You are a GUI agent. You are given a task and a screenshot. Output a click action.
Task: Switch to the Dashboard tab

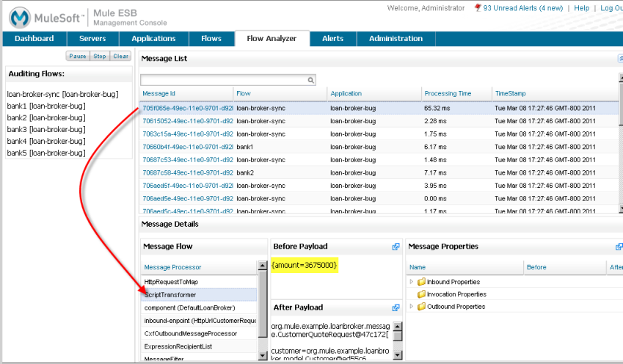coord(34,39)
